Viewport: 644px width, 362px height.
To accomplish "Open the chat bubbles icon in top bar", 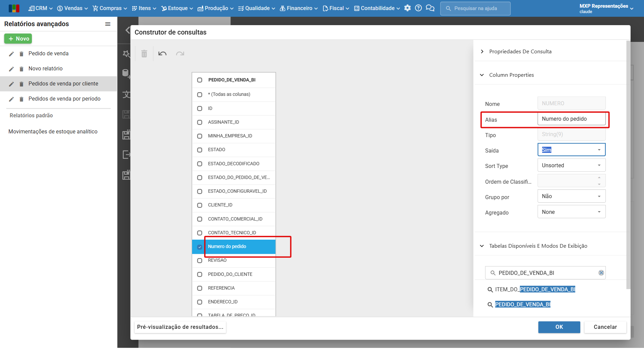I will [x=430, y=8].
